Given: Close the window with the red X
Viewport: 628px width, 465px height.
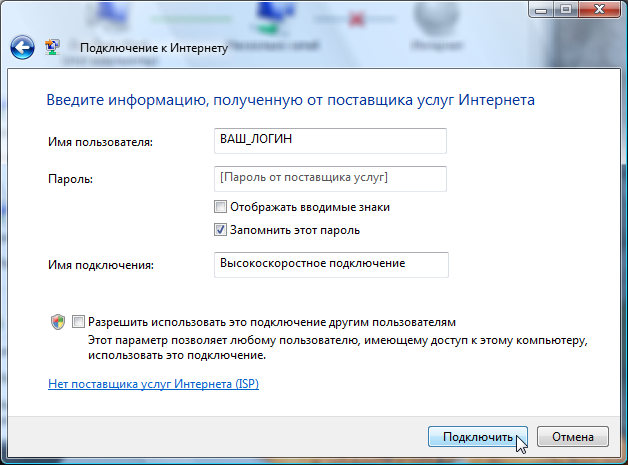Looking at the screenshot, I should coord(598,9).
